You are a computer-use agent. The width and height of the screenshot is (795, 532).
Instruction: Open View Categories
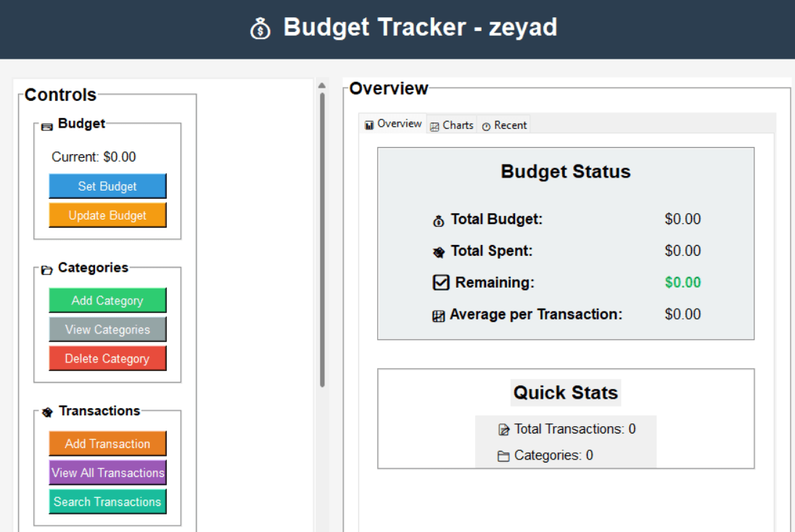pyautogui.click(x=107, y=329)
